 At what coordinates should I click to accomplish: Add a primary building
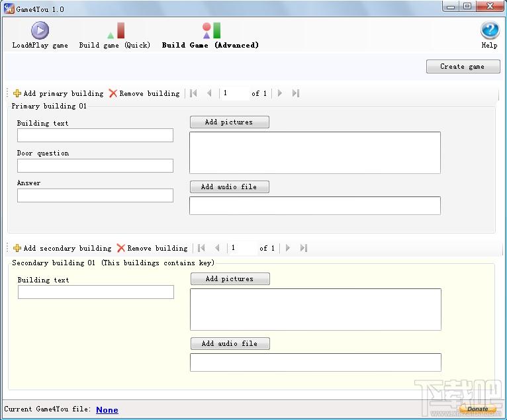[x=58, y=93]
